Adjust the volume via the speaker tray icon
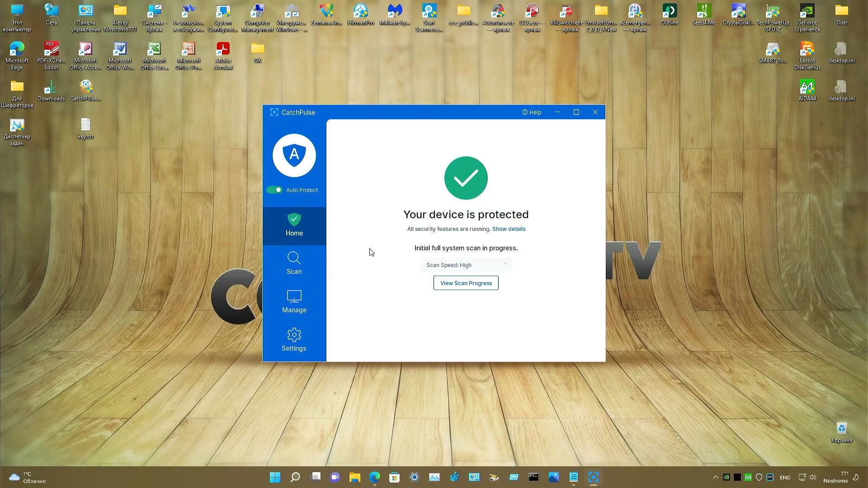This screenshot has height=488, width=868. coord(812,477)
